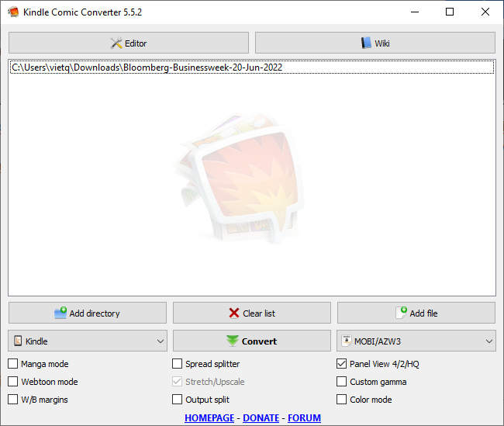The image size is (504, 426).
Task: Click the Kindle Comic Converter title bar icon
Action: [x=13, y=12]
